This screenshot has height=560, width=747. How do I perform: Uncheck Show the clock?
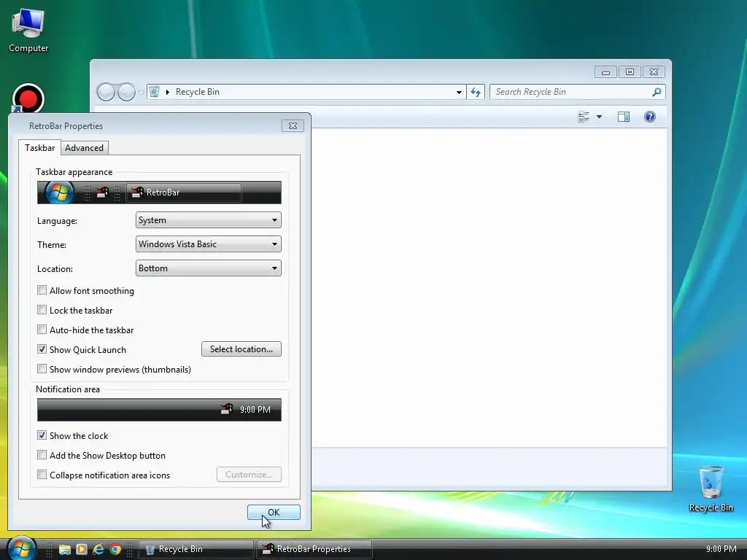(42, 435)
